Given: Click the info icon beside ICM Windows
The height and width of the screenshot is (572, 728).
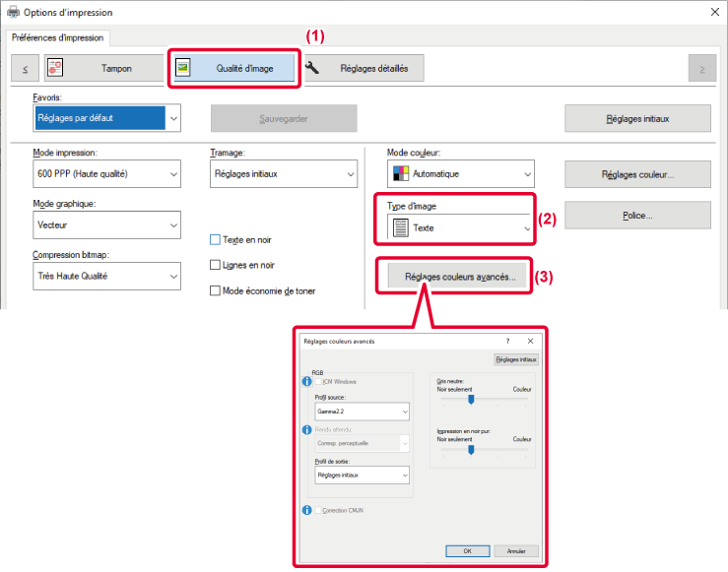Looking at the screenshot, I should (x=307, y=380).
